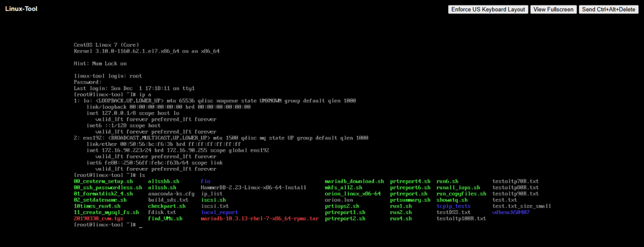This screenshot has width=644, height=247.
Task: Click test.txt_size_small file name
Action: (x=522, y=206)
